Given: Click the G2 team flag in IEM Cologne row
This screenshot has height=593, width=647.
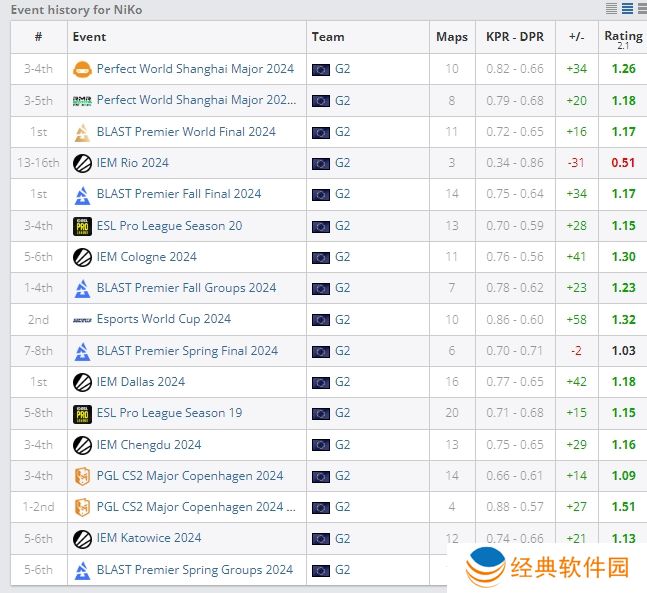Looking at the screenshot, I should (x=321, y=257).
